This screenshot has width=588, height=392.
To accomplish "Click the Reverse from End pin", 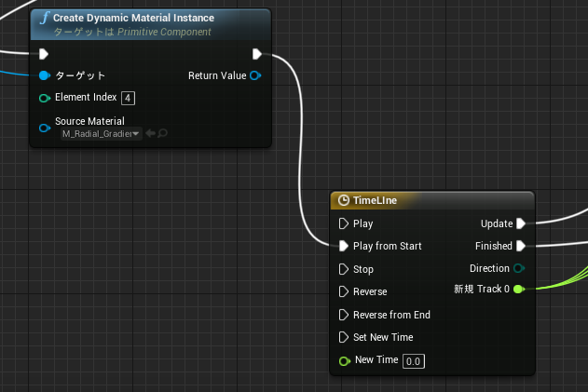I will pos(343,315).
